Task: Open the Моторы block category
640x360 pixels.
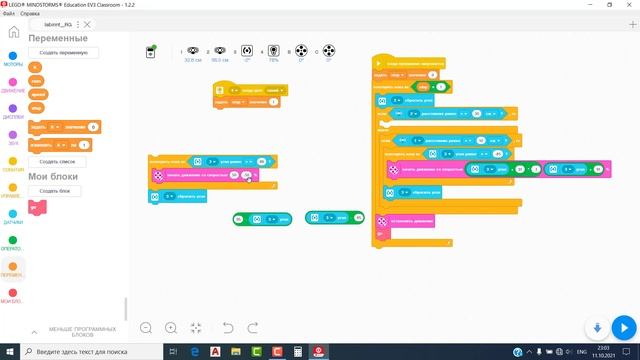Action: tap(13, 59)
